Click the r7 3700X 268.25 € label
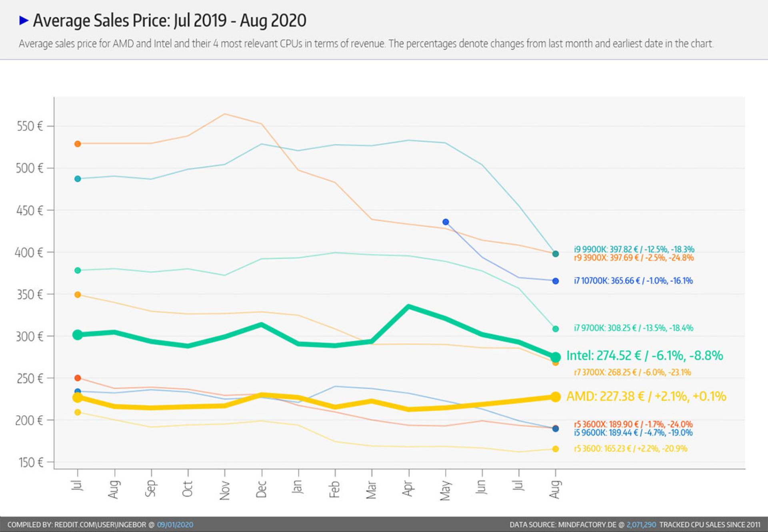The image size is (768, 532). point(632,372)
